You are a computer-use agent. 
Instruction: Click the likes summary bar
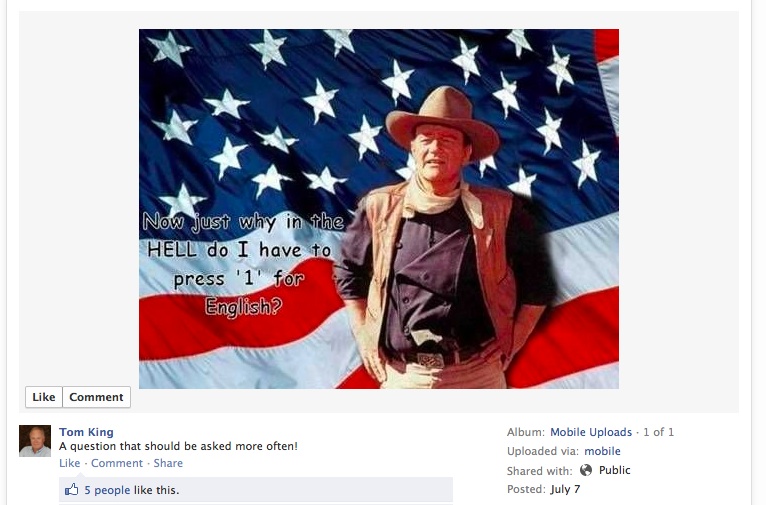click(256, 490)
